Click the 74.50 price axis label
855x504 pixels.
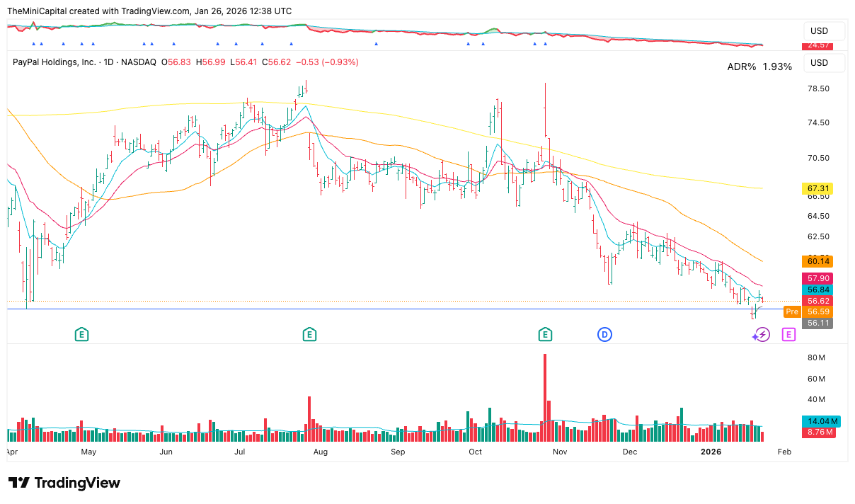(x=819, y=122)
